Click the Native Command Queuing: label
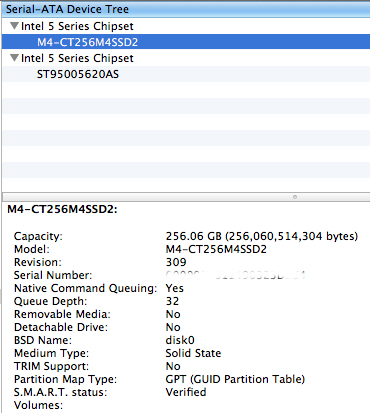The image size is (370, 413). point(85,288)
